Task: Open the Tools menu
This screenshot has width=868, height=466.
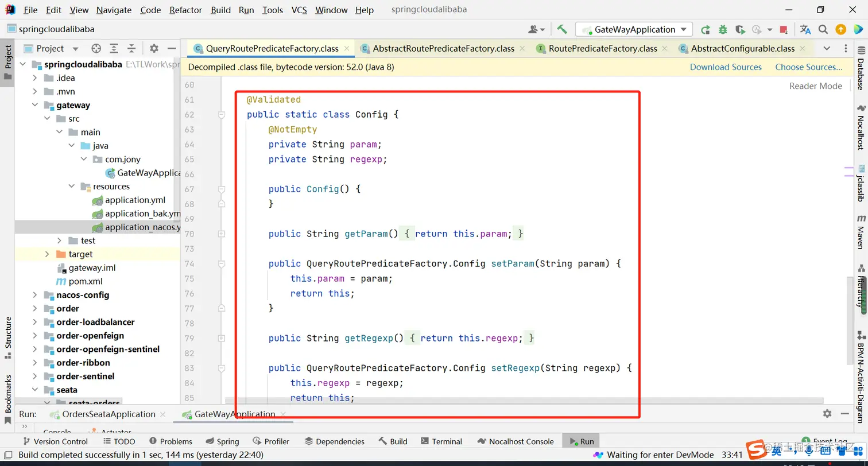Action: (x=273, y=10)
